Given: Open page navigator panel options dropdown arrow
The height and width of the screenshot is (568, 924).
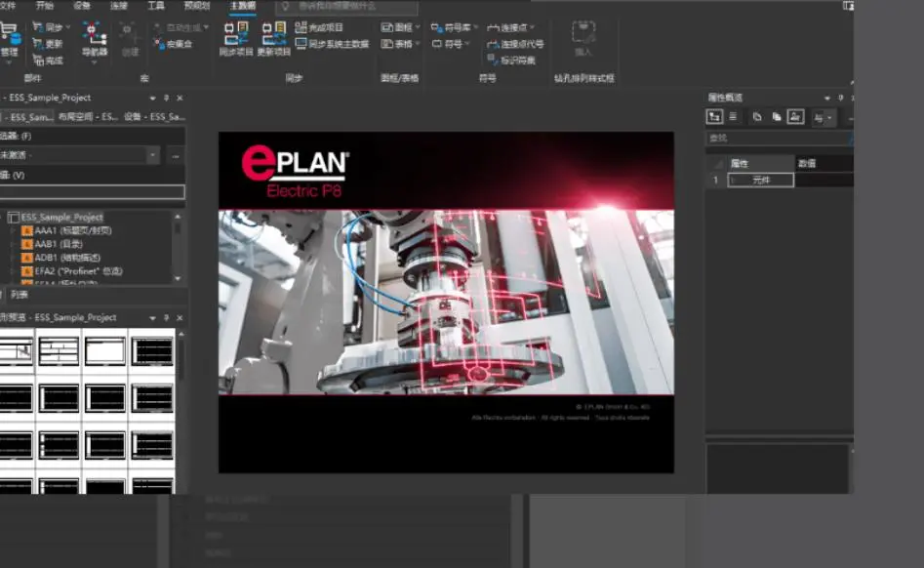Looking at the screenshot, I should coord(152,98).
